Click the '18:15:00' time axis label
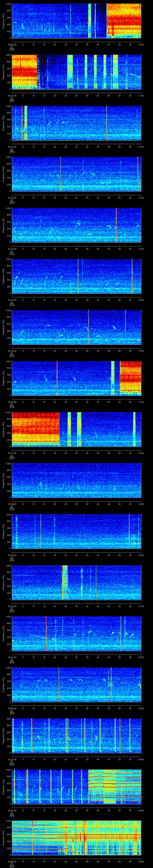The height and width of the screenshot is (868, 153). 12,351
